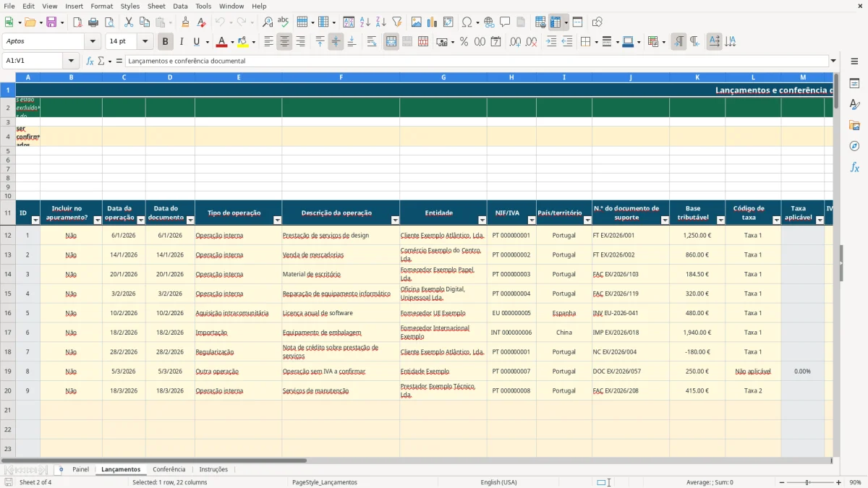Open filter dropdown for Base tributável
Viewport: 868px width, 488px height.
(720, 220)
